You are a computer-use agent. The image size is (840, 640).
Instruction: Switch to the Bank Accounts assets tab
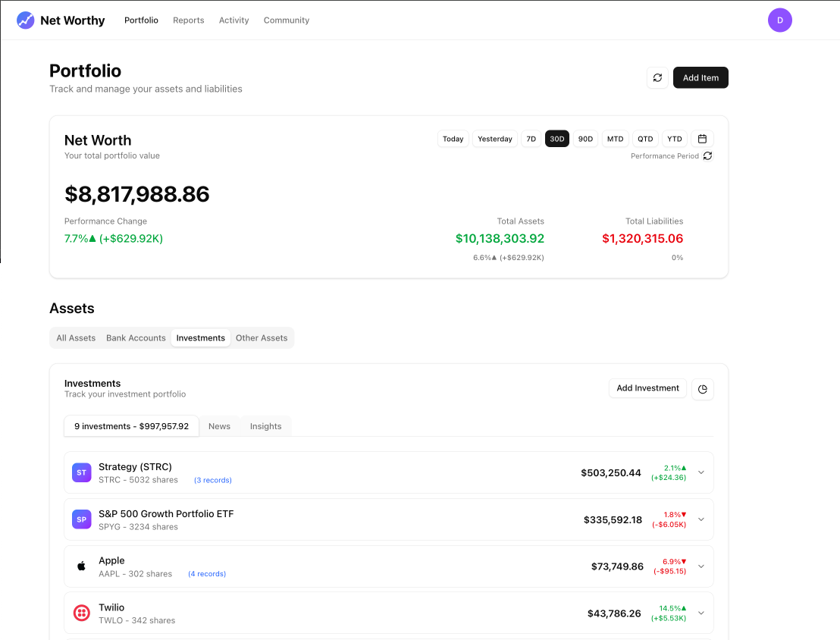(x=136, y=338)
